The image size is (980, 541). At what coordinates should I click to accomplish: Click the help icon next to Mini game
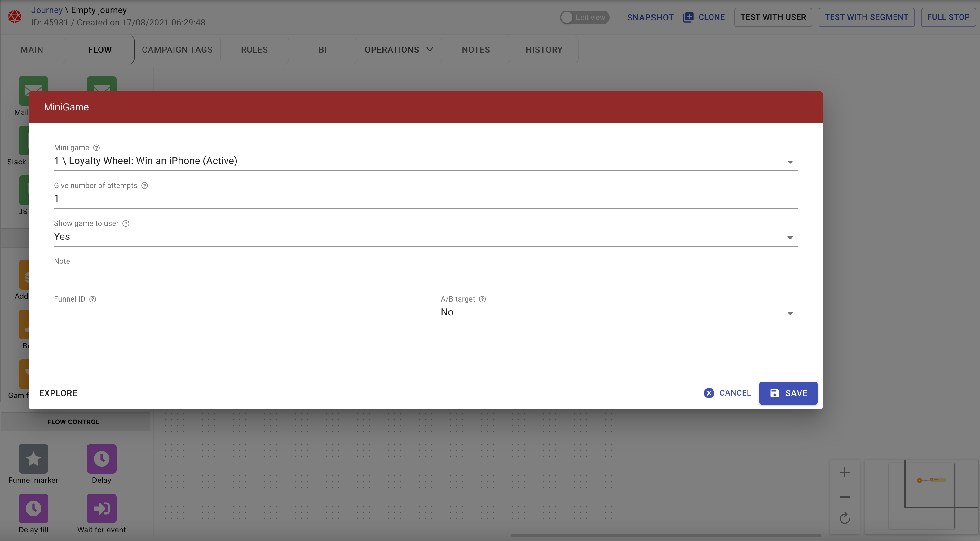(97, 148)
